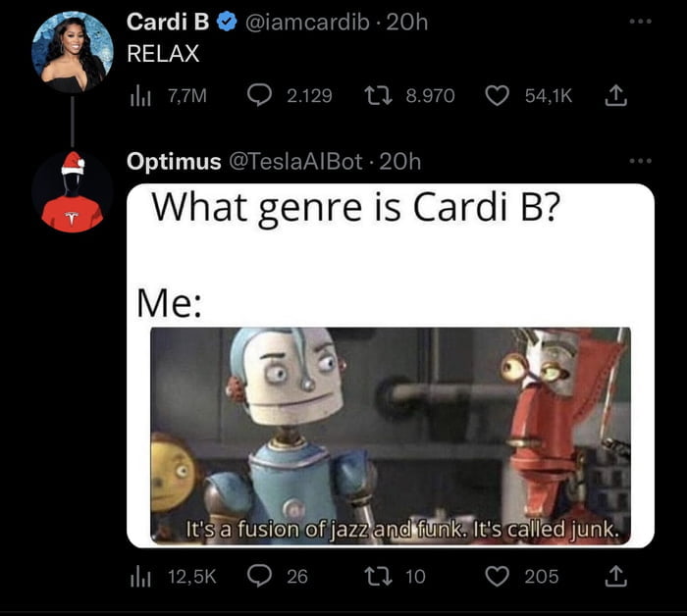687x616 pixels.
Task: Visit the @iamcardib handle
Action: click(x=307, y=22)
